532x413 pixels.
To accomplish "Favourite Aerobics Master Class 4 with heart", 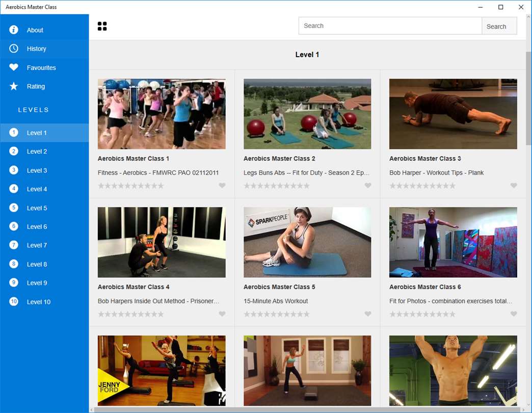I will 222,314.
